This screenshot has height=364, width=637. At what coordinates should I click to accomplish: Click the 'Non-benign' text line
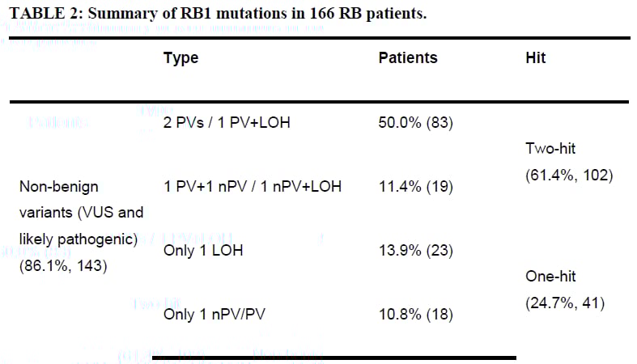click(58, 187)
